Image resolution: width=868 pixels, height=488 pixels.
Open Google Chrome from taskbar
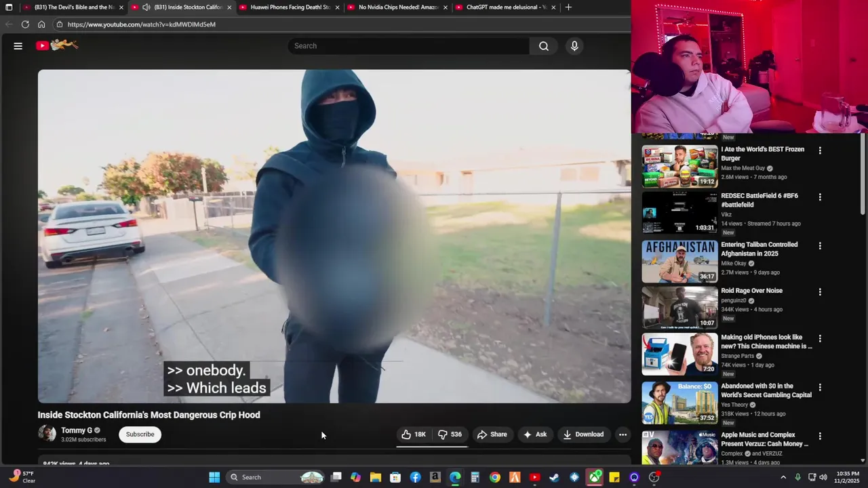click(495, 477)
